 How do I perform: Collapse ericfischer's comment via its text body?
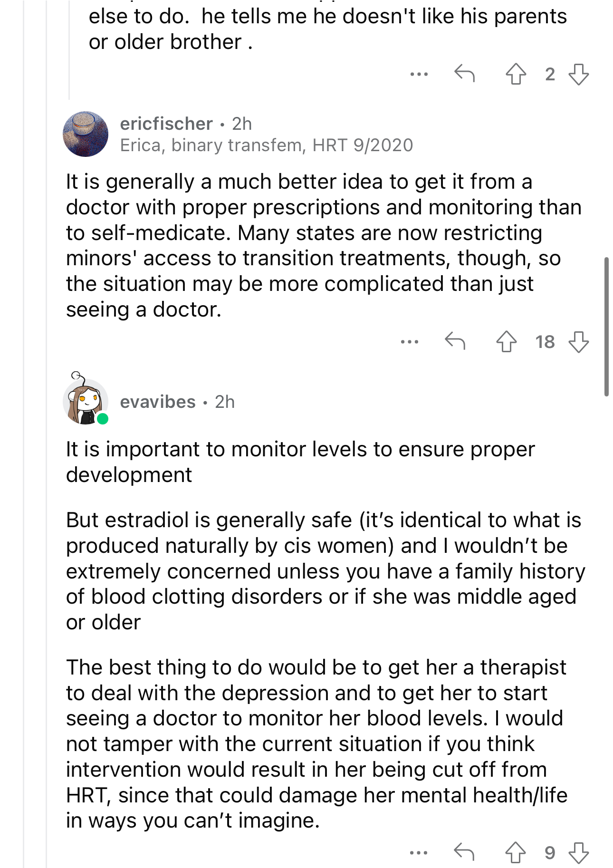[x=323, y=246]
